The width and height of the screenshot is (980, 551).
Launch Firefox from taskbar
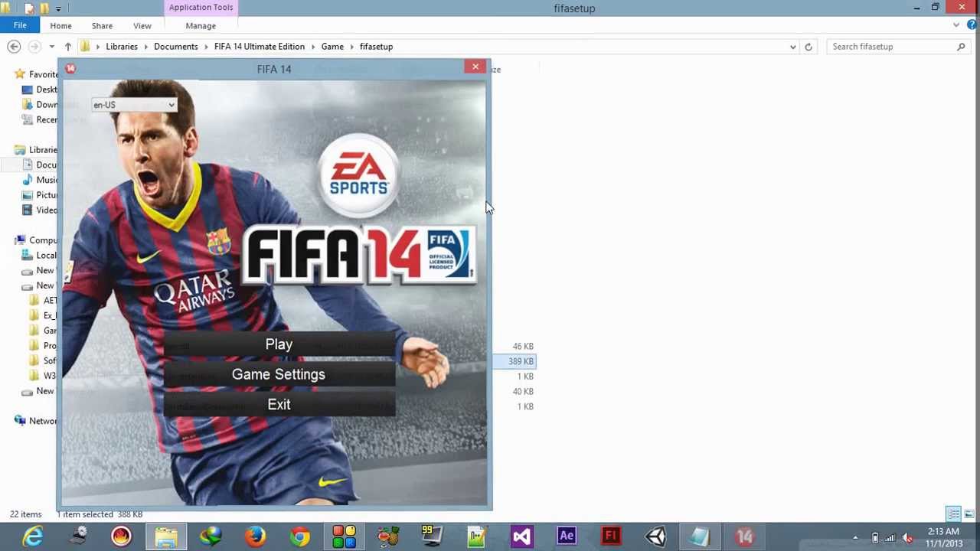(x=255, y=536)
